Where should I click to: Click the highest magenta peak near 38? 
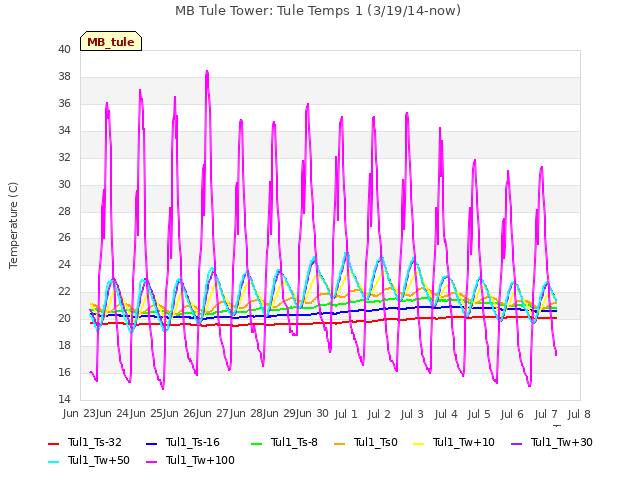pyautogui.click(x=207, y=72)
